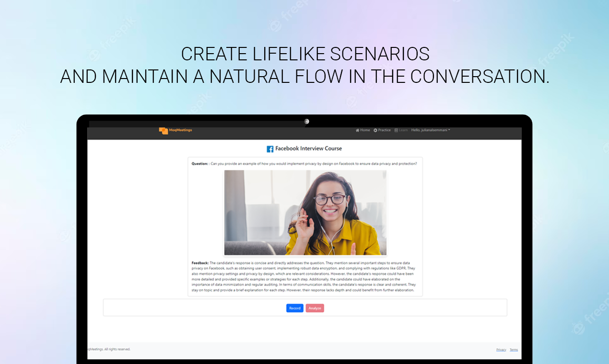
Task: Open the Practice nav link
Action: pyautogui.click(x=382, y=130)
